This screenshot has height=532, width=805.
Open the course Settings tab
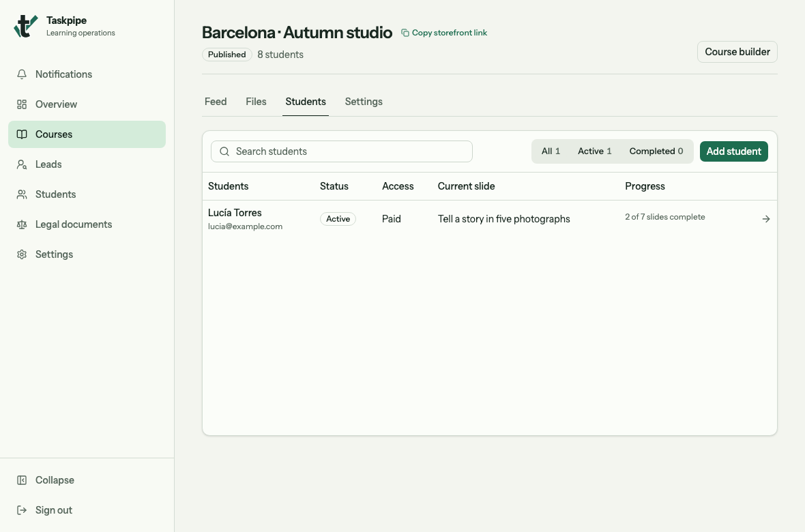coord(364,102)
